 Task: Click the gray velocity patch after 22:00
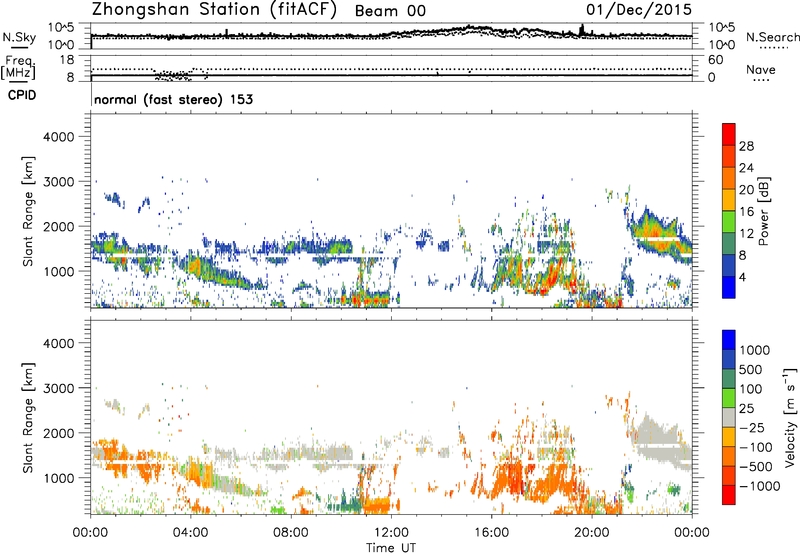click(x=658, y=439)
